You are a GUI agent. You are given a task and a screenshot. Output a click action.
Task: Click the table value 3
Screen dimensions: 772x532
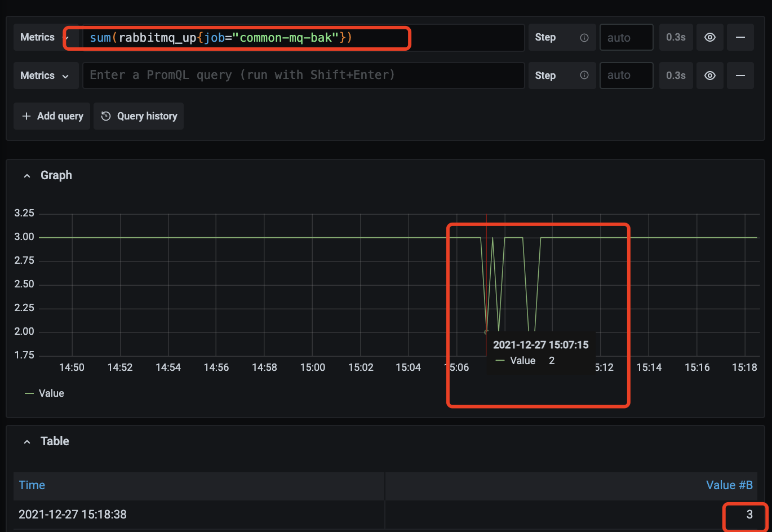pos(749,515)
